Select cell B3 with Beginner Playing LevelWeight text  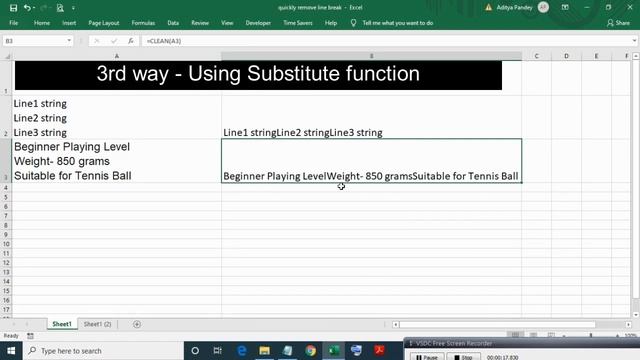point(371,161)
